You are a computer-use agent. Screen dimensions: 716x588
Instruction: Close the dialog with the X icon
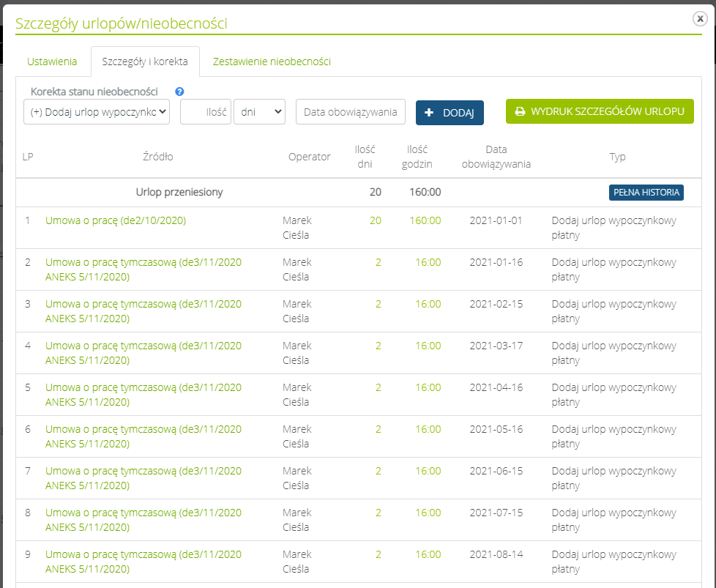700,19
